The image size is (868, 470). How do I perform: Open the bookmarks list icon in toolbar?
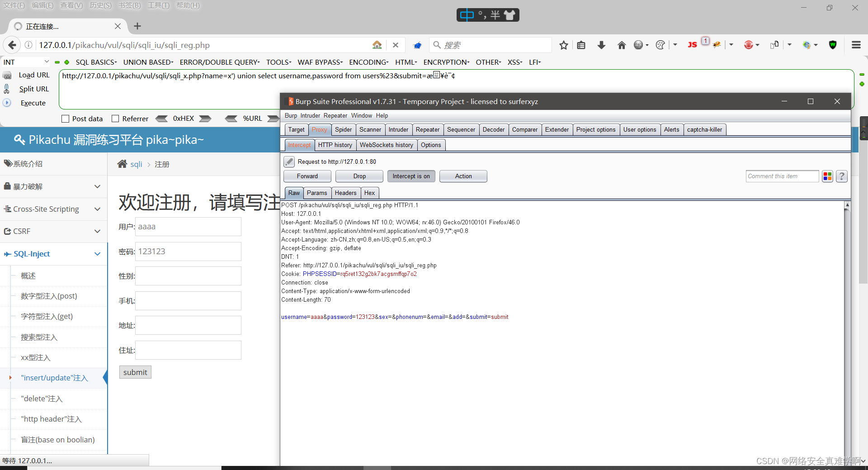(x=581, y=45)
